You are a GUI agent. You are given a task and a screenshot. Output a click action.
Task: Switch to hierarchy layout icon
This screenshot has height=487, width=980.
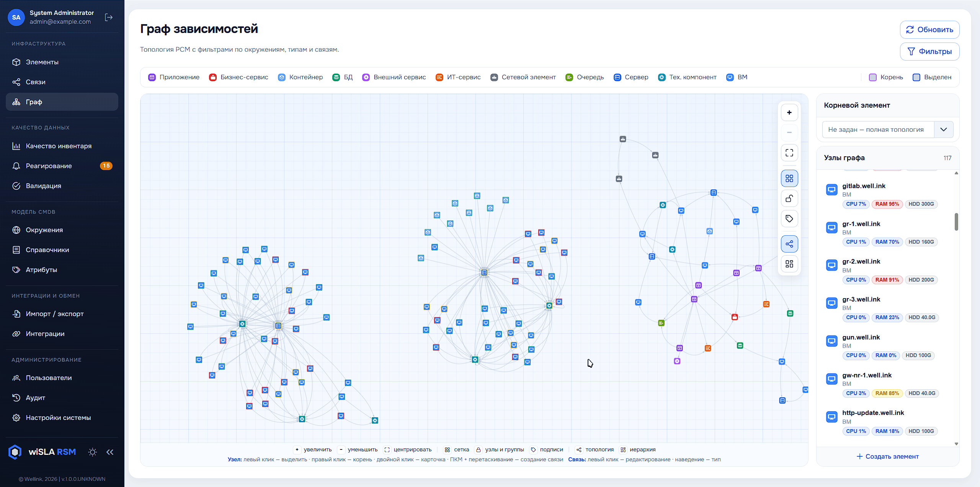(x=789, y=264)
